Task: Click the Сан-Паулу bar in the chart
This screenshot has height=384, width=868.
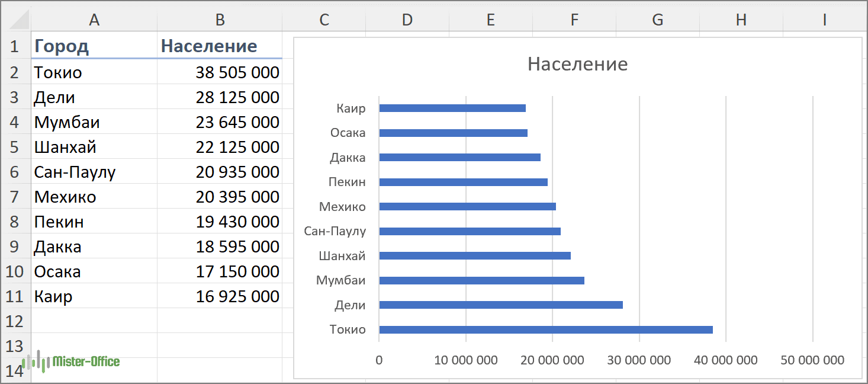Action: point(470,231)
